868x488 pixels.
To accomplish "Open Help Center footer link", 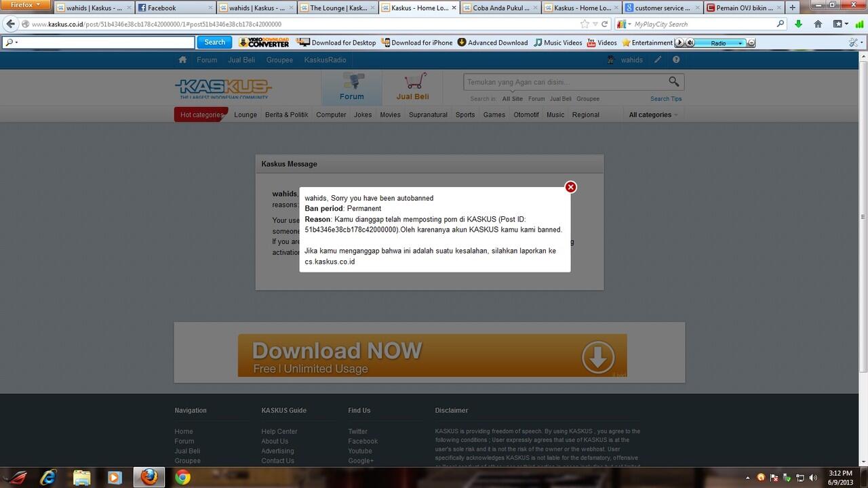I will [x=279, y=431].
